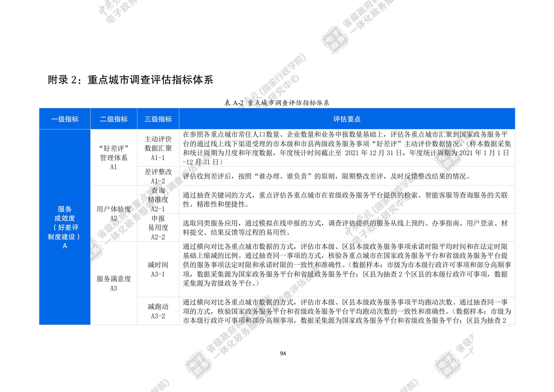554x392 pixels.
Task: Click the 查询精准度 A2-1 cell
Action: [158, 199]
